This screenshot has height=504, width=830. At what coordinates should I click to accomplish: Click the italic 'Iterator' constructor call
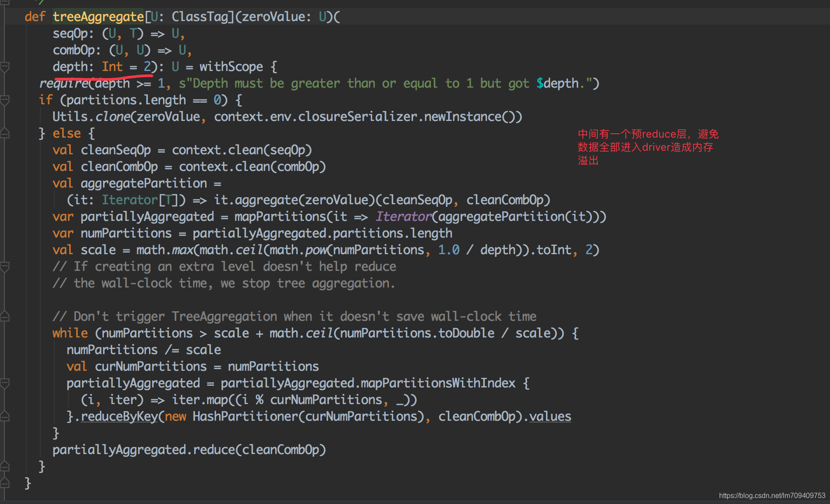click(404, 217)
